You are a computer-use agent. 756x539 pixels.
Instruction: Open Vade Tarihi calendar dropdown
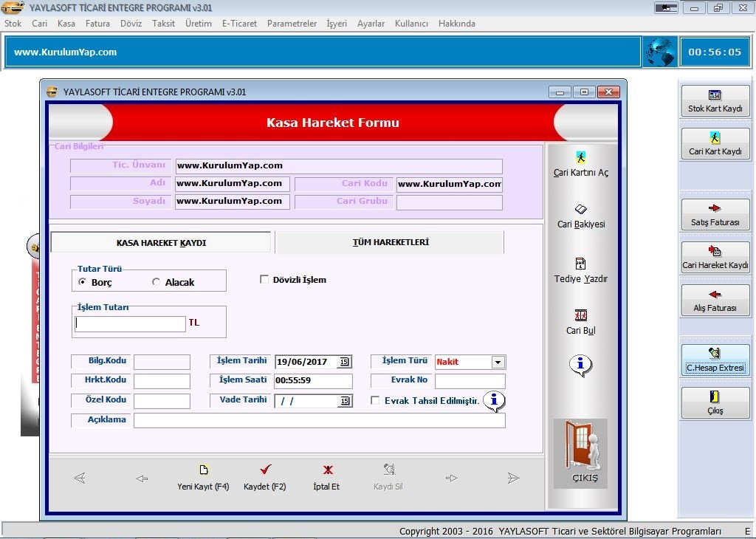pyautogui.click(x=344, y=401)
